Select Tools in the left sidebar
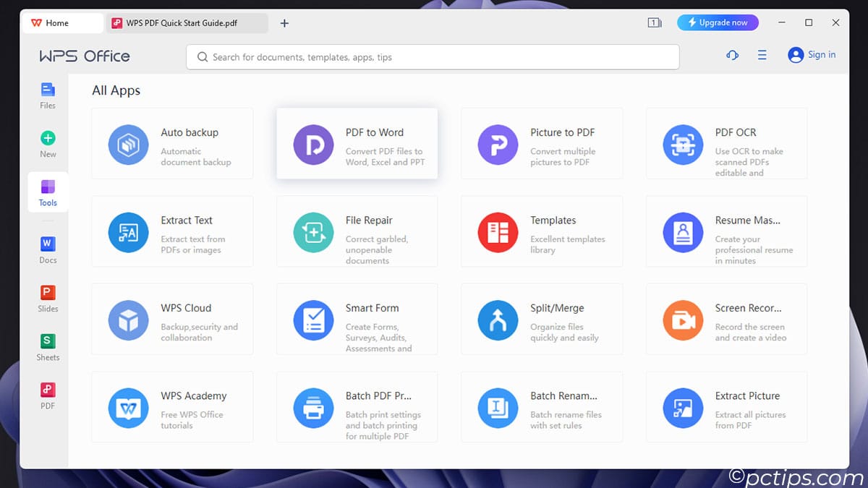This screenshot has height=488, width=868. (47, 192)
